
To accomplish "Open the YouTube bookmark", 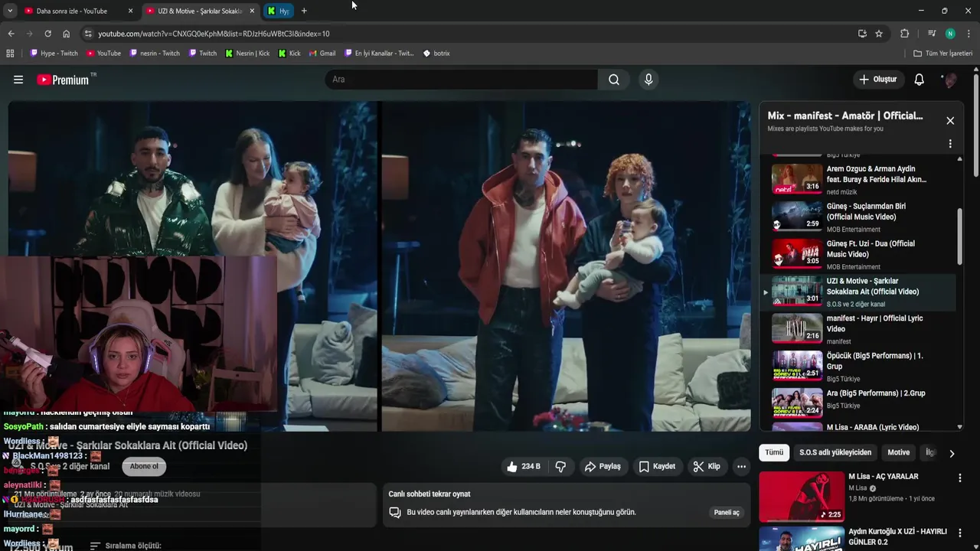I will (x=103, y=54).
